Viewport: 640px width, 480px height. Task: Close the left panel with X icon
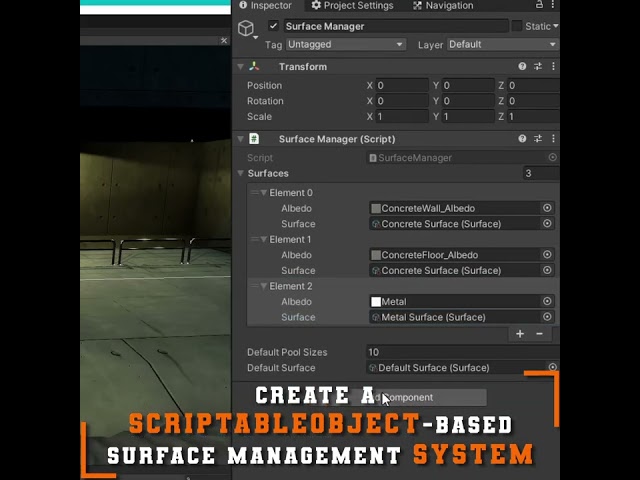(224, 40)
